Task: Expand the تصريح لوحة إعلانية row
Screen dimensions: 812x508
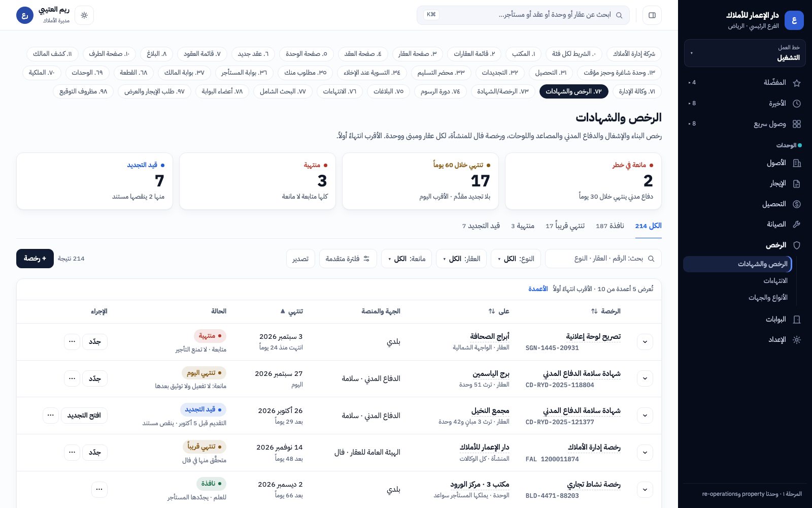Action: 645,342
